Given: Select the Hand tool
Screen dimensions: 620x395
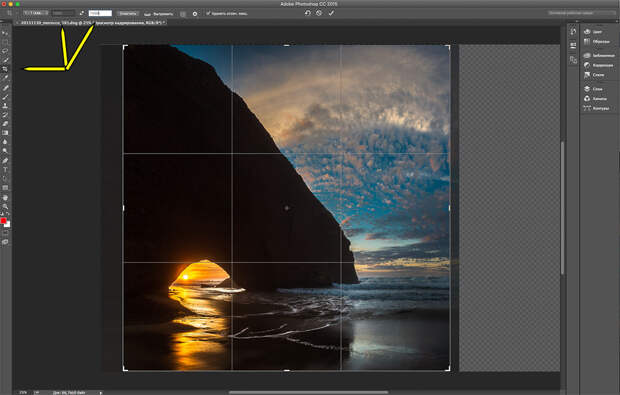Looking at the screenshot, I should click(5, 197).
